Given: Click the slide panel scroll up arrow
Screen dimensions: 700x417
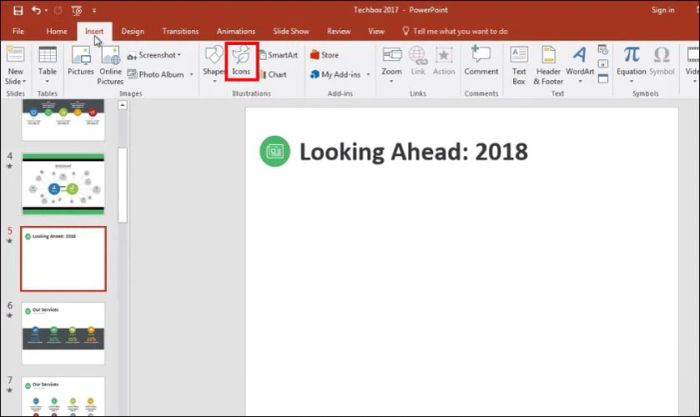Looking at the screenshot, I should click(x=122, y=105).
